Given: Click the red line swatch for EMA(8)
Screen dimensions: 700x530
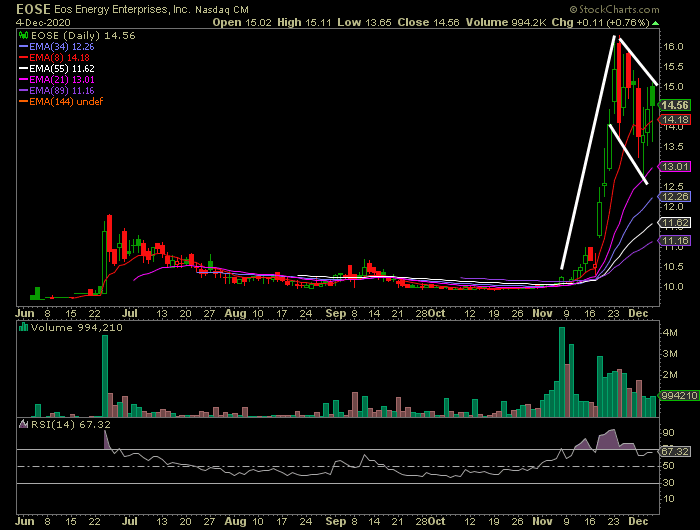Looking at the screenshot, I should pos(24,58).
